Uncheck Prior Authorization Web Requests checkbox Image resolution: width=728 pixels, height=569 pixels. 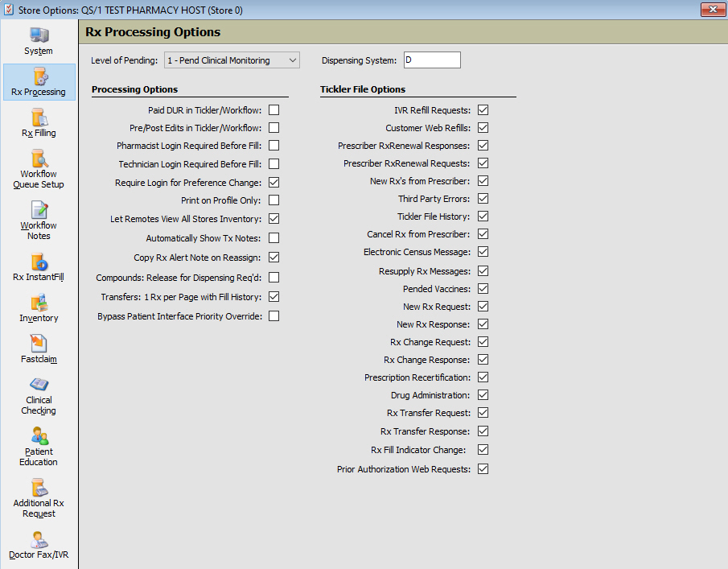coord(483,468)
